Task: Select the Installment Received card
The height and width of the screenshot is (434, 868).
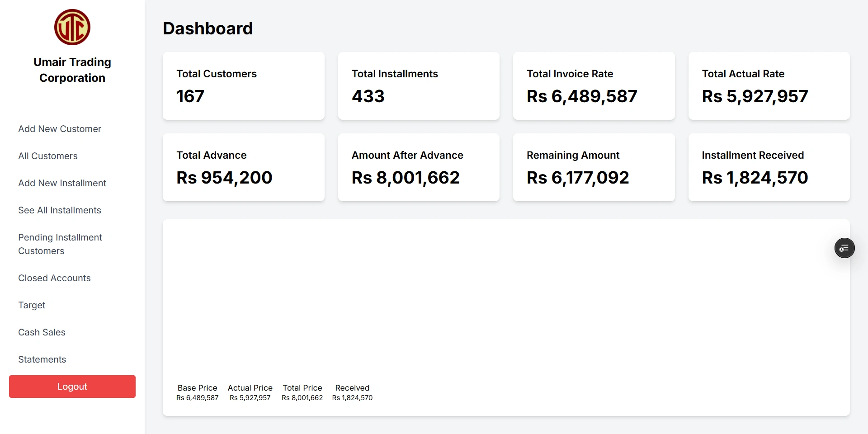Action: click(x=769, y=167)
